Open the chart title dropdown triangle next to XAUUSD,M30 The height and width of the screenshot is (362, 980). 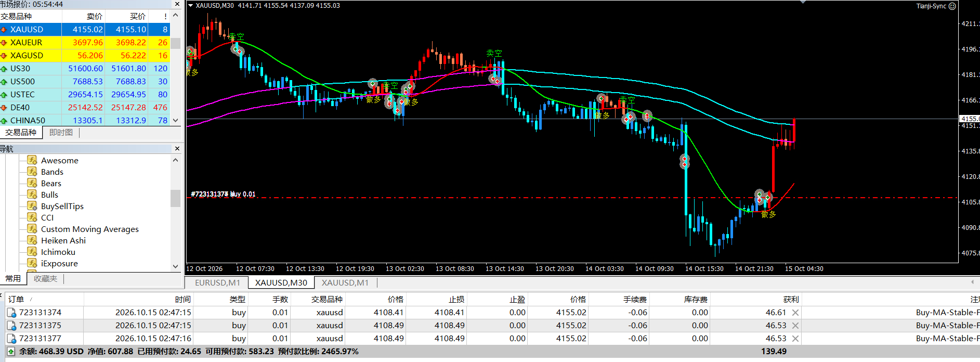(190, 6)
